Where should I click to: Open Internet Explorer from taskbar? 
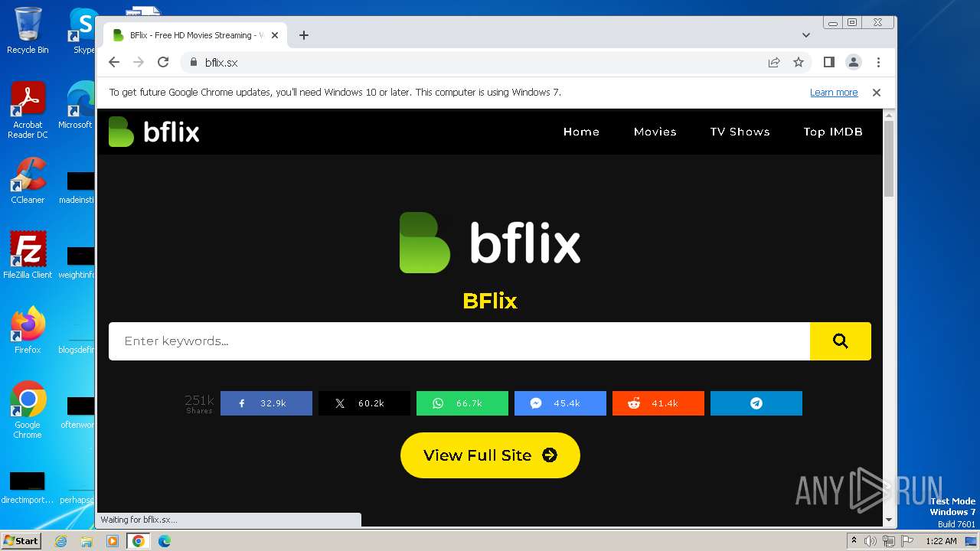60,541
